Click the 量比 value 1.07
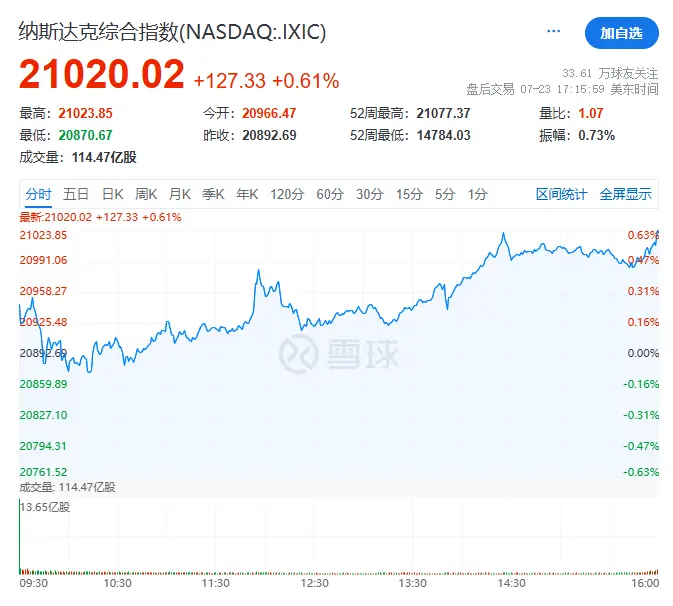 click(x=591, y=113)
